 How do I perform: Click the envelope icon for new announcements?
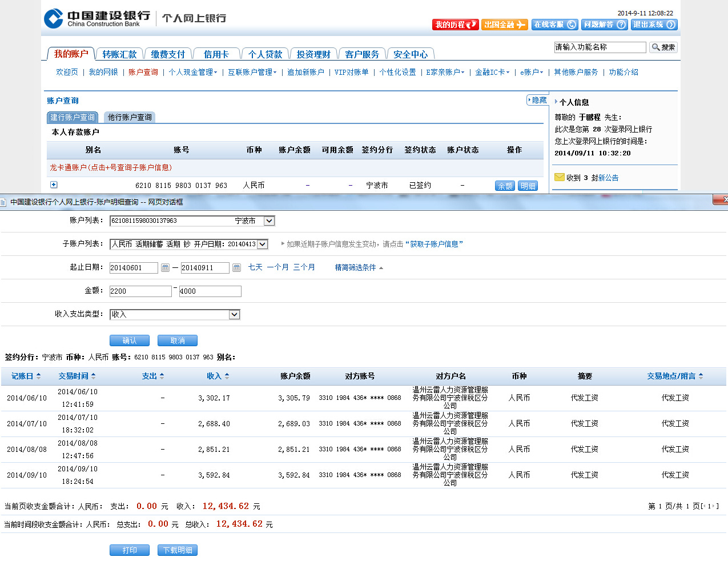tap(559, 178)
